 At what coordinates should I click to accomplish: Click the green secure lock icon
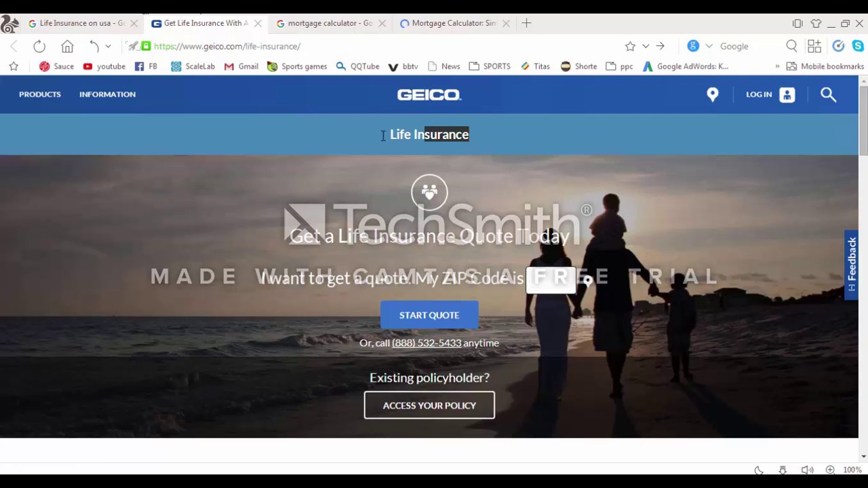click(146, 46)
